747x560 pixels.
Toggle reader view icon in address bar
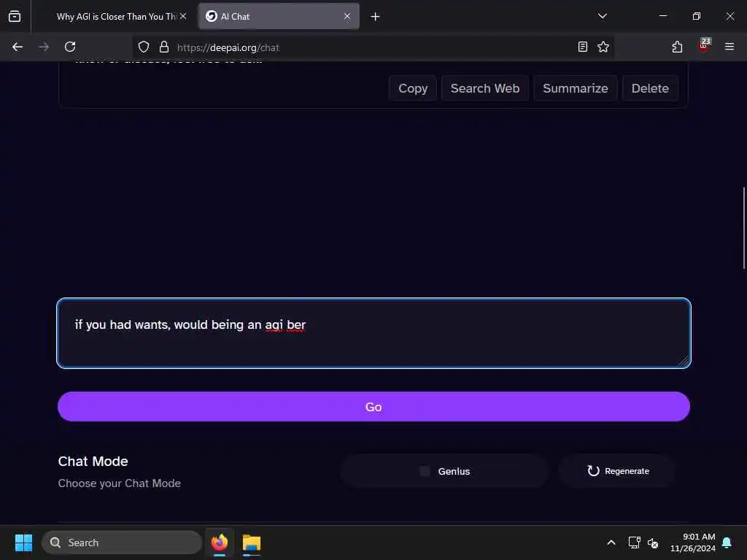(583, 47)
